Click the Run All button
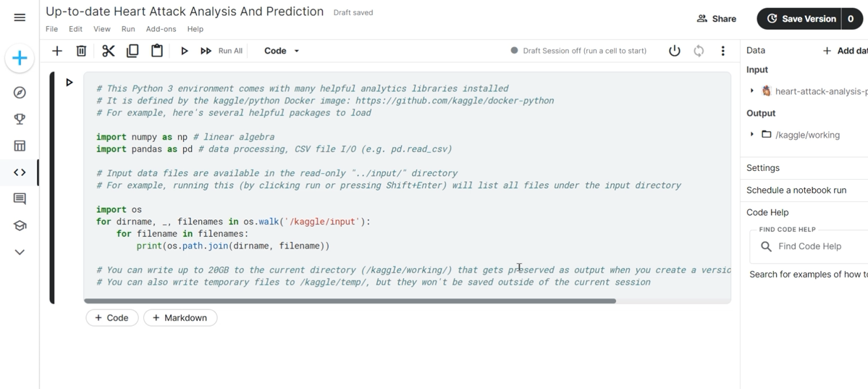Screen dimensions: 868x389 (x=222, y=51)
